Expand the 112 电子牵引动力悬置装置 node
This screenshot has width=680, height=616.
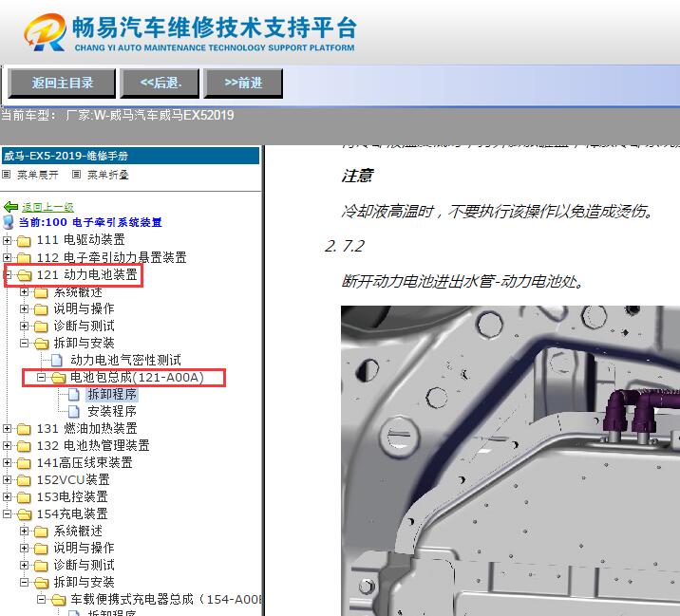(x=7, y=257)
